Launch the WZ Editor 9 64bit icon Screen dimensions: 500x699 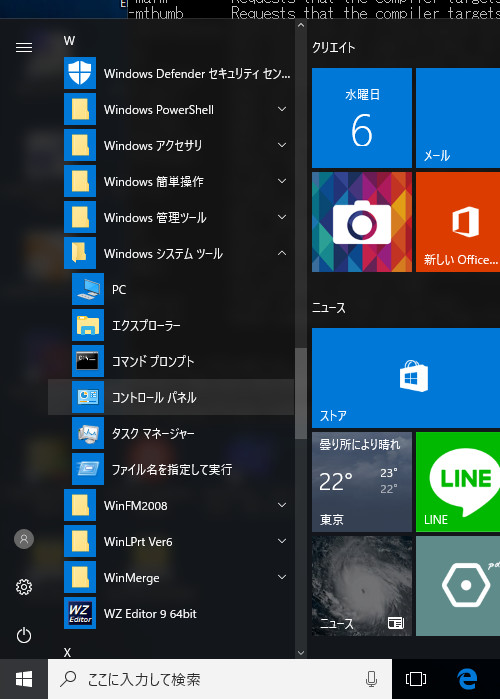tap(80, 613)
